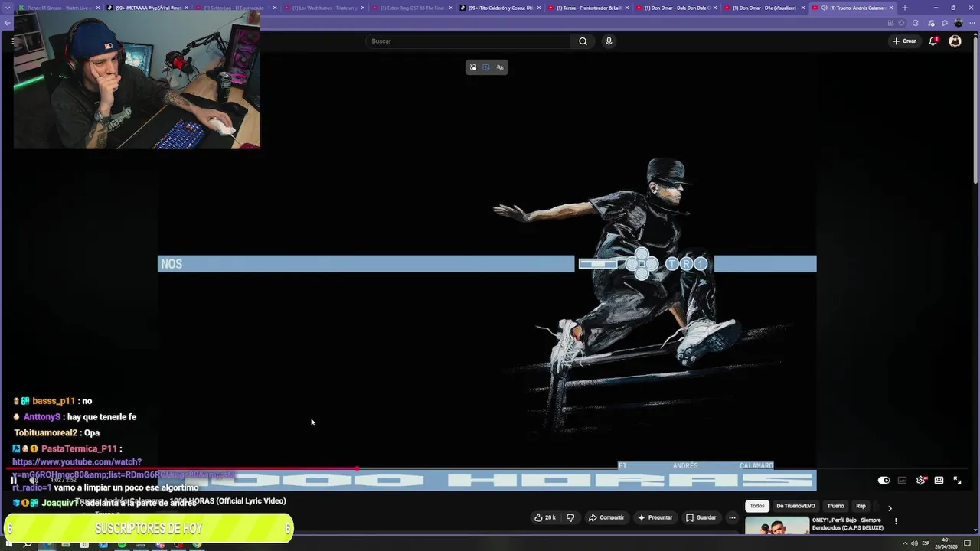Switch to the Trueno, Andrés Calamaro browser tab
The width and height of the screenshot is (980, 551).
853,8
